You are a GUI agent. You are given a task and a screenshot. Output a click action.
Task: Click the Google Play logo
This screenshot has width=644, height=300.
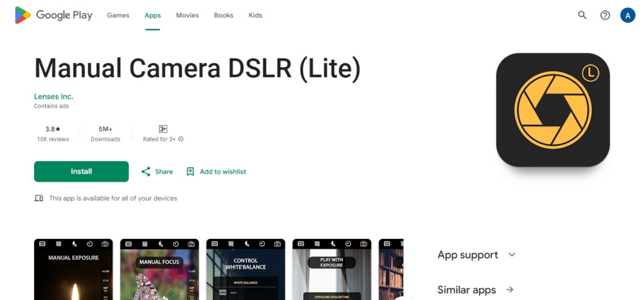click(54, 15)
